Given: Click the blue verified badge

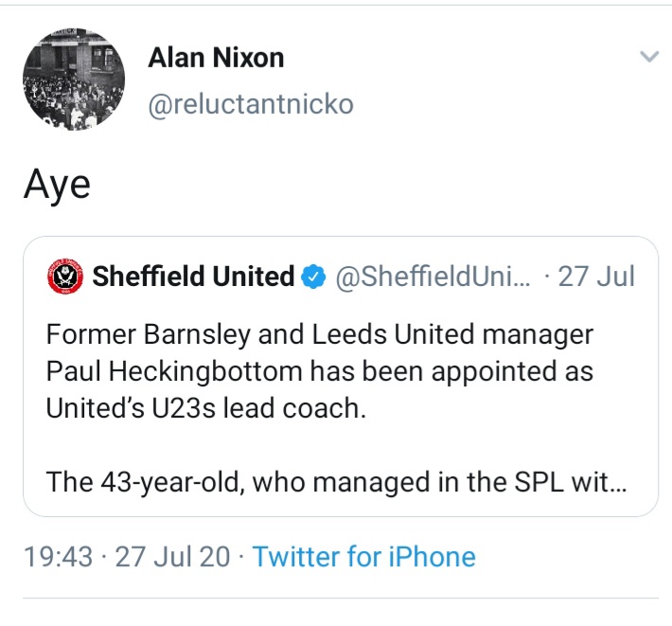Looking at the screenshot, I should [313, 277].
